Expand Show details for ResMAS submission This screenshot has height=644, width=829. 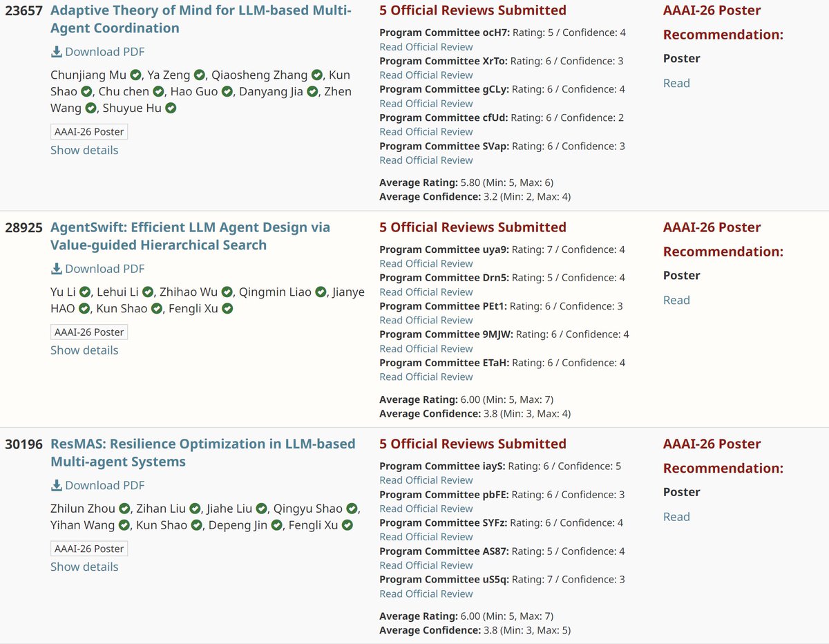coord(84,567)
